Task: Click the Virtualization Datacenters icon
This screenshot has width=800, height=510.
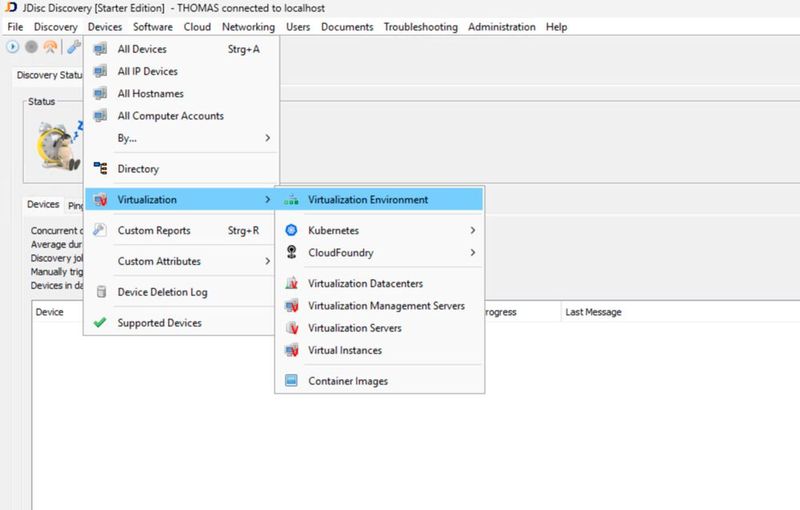Action: [x=291, y=284]
